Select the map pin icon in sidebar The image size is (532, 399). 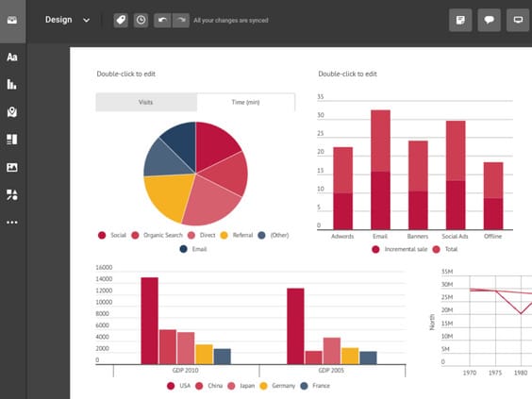click(x=12, y=112)
